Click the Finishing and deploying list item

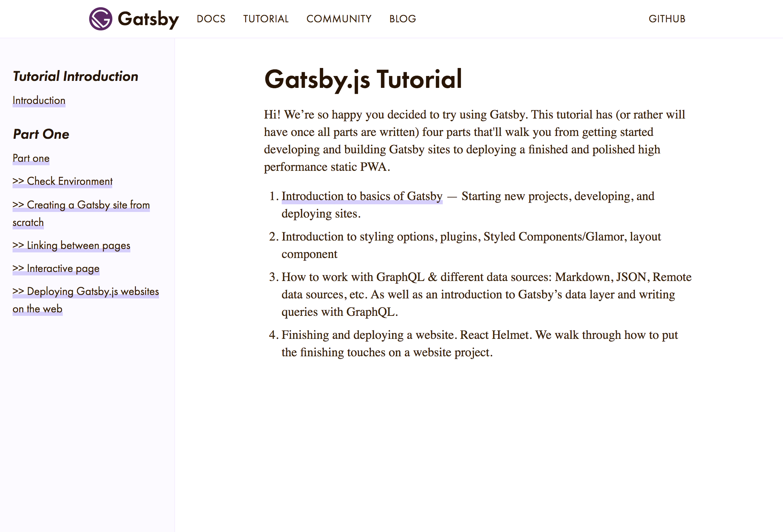tap(479, 343)
